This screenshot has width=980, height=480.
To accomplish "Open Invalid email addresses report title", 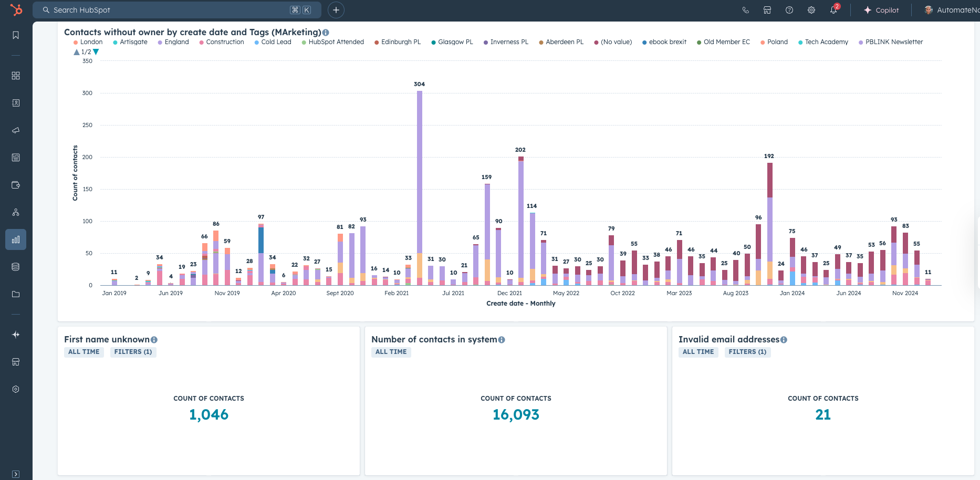I will pos(729,340).
